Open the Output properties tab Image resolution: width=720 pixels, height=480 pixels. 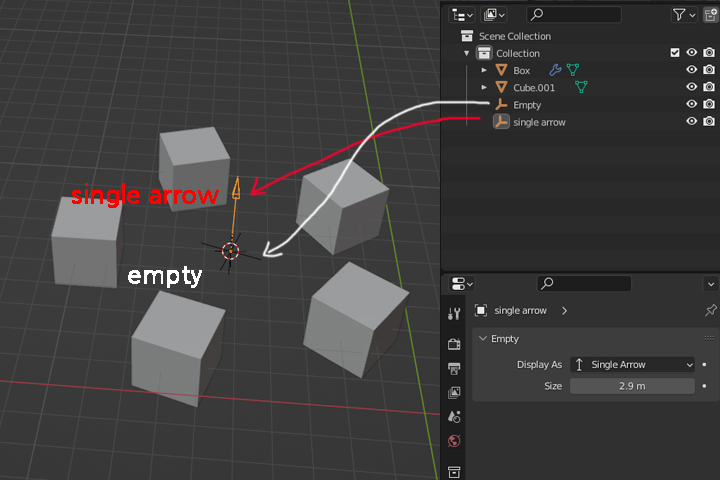[x=454, y=368]
